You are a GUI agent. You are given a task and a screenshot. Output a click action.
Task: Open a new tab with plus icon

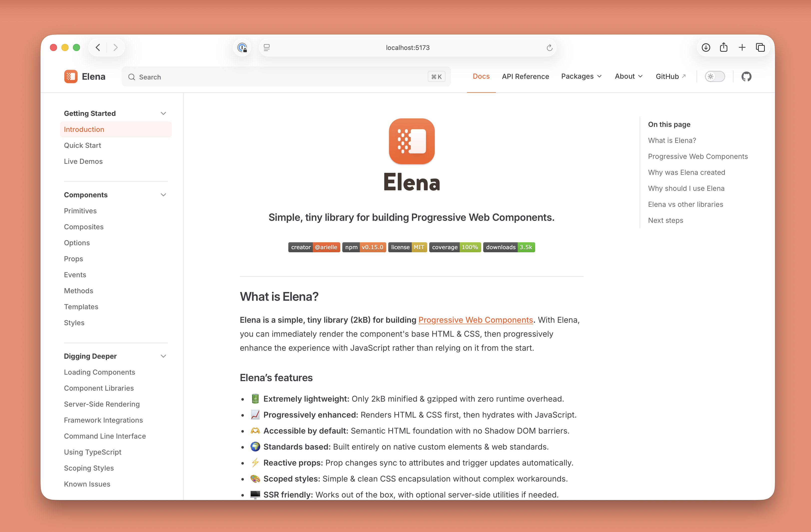point(742,47)
